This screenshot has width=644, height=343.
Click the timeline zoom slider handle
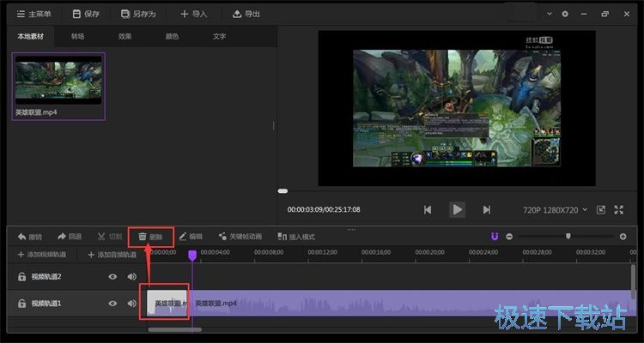(568, 236)
